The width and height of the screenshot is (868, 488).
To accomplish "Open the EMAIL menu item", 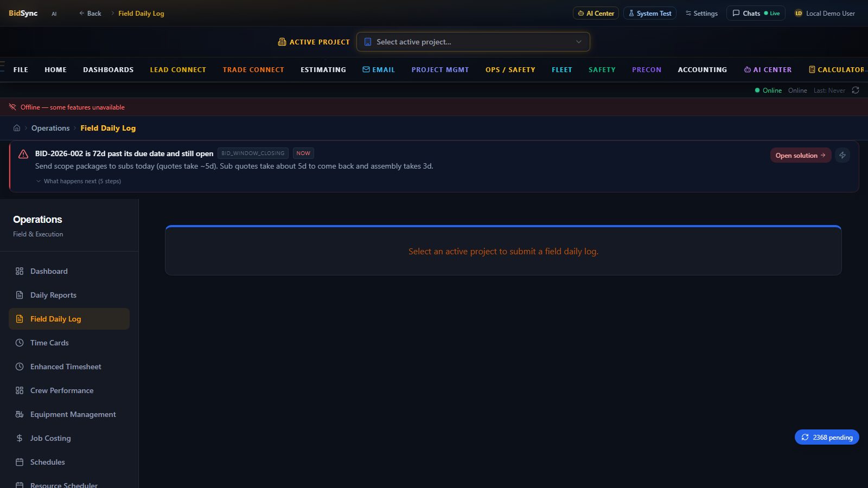I will coord(379,69).
